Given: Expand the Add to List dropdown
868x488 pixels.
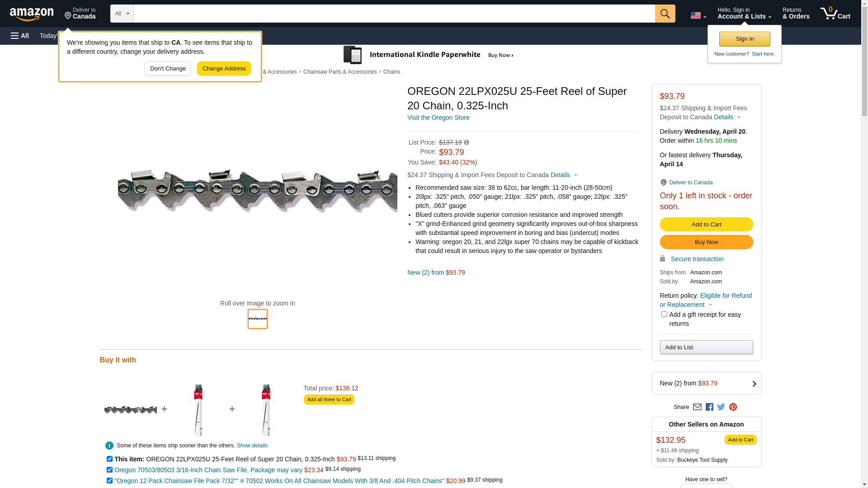Looking at the screenshot, I should (x=706, y=347).
